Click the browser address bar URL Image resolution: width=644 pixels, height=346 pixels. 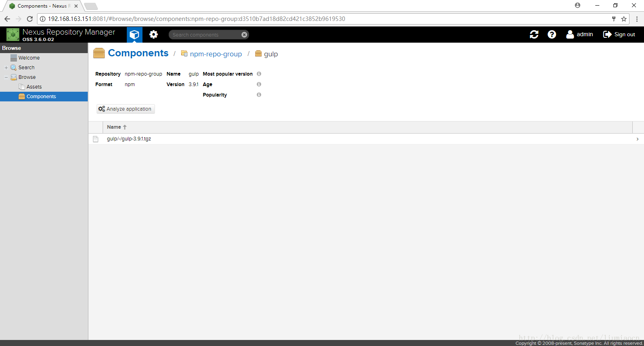click(x=196, y=19)
